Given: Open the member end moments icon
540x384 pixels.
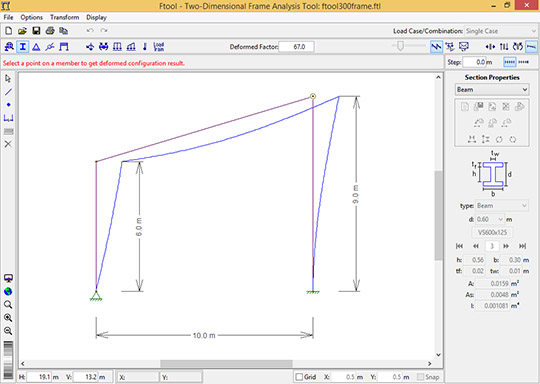Looking at the screenshot, I should [104, 46].
